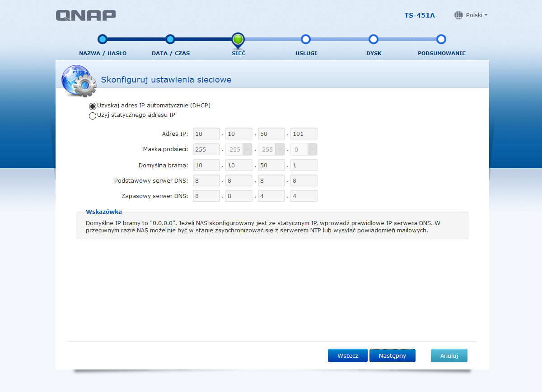The width and height of the screenshot is (542, 392).
Task: Click Zapasowy serwer DNS third octet field
Action: pyautogui.click(x=271, y=196)
